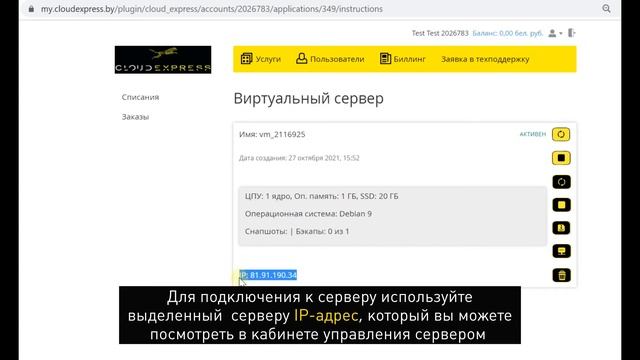Click the browser address bar URL
Viewport: 640px width, 360px height.
(211, 9)
